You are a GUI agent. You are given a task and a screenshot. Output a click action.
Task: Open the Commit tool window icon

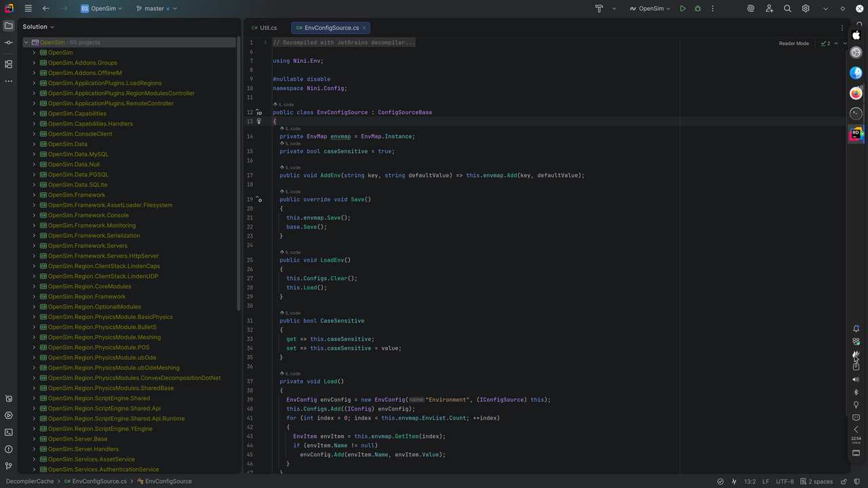[9, 43]
